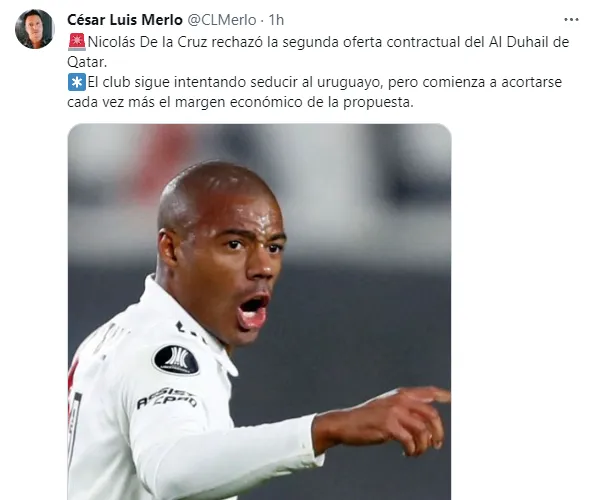Open the @CLMerlo handle link
This screenshot has height=500, width=590.
(222, 20)
